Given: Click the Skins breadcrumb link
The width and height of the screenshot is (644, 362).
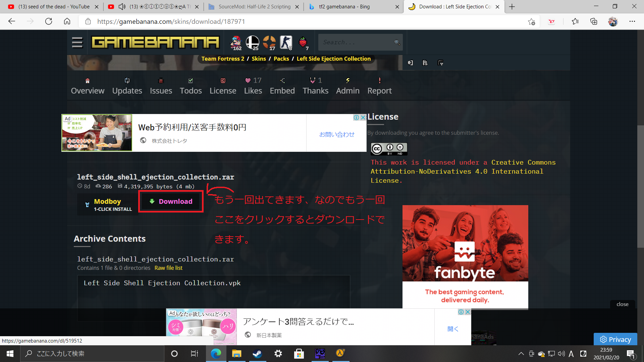Looking at the screenshot, I should 259,59.
